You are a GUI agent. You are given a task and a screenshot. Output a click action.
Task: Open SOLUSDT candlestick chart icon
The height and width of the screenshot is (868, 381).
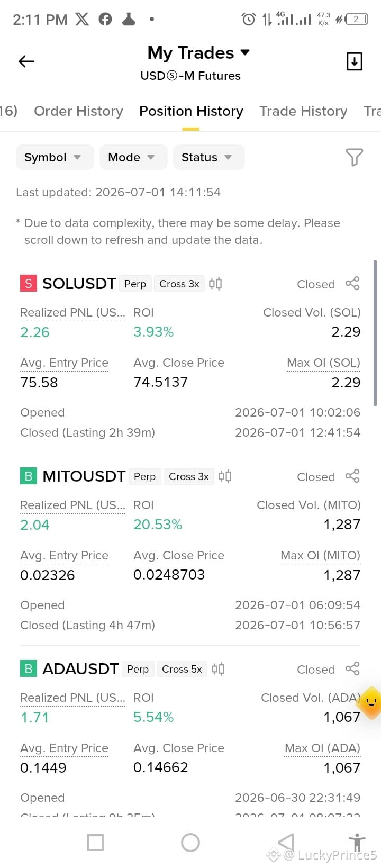pyautogui.click(x=215, y=284)
